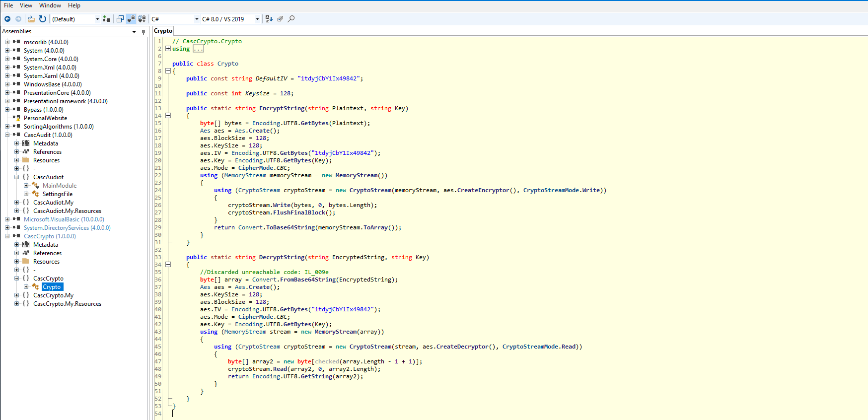Open the View menu
The width and height of the screenshot is (868, 420).
click(26, 5)
